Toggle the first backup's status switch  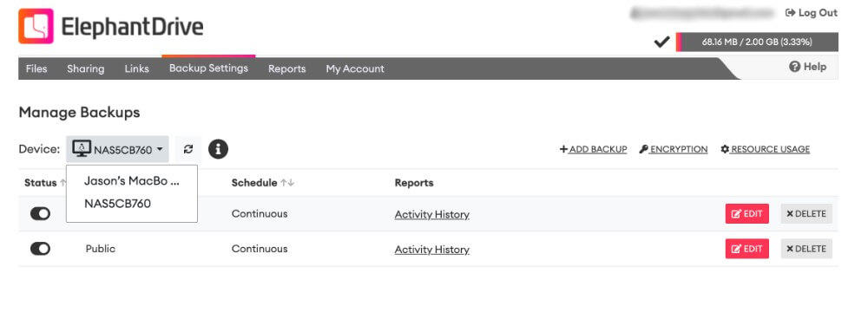pyautogui.click(x=41, y=214)
